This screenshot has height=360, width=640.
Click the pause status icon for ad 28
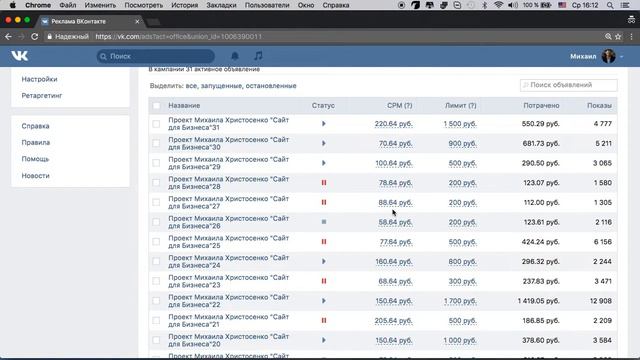point(324,182)
